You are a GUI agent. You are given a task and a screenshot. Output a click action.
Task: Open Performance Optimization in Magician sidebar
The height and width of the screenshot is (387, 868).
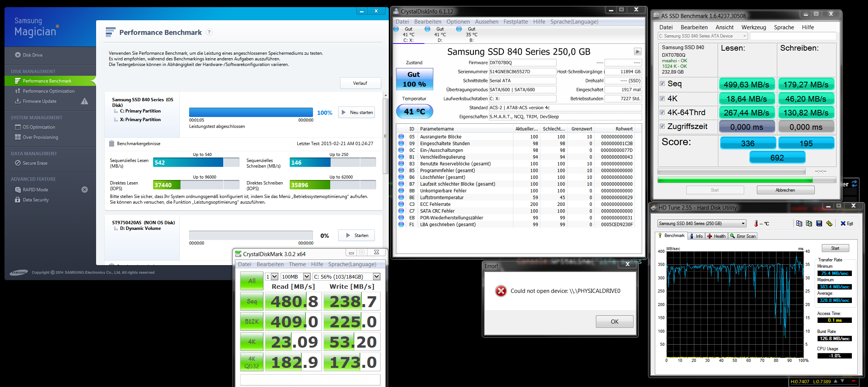click(45, 91)
